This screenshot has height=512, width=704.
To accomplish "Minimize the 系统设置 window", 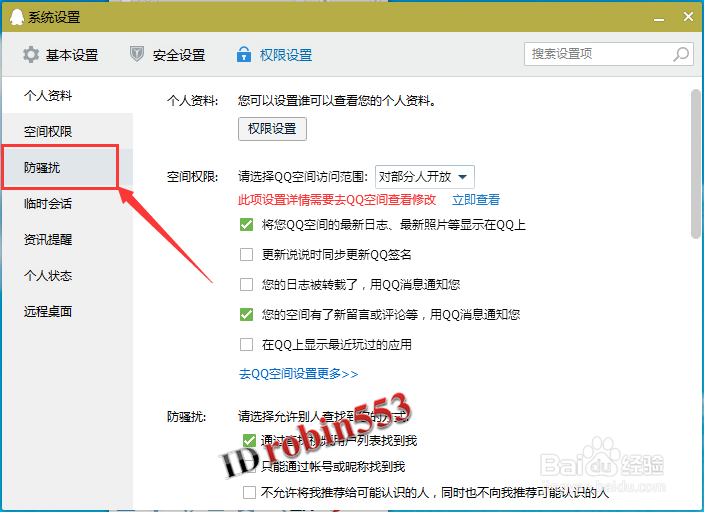I will [659, 18].
